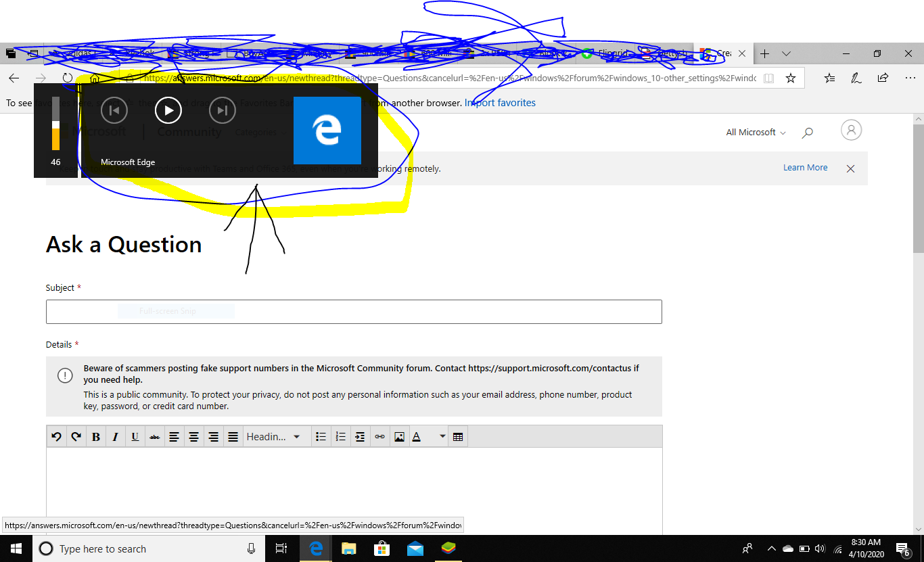Open the All Microsoft dropdown
This screenshot has width=924, height=562.
coord(756,132)
